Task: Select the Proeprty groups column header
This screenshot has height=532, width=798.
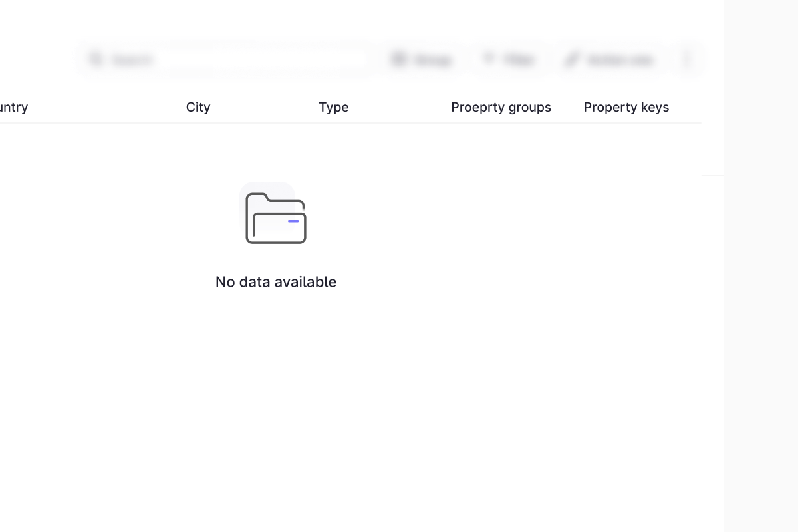Action: tap(501, 107)
